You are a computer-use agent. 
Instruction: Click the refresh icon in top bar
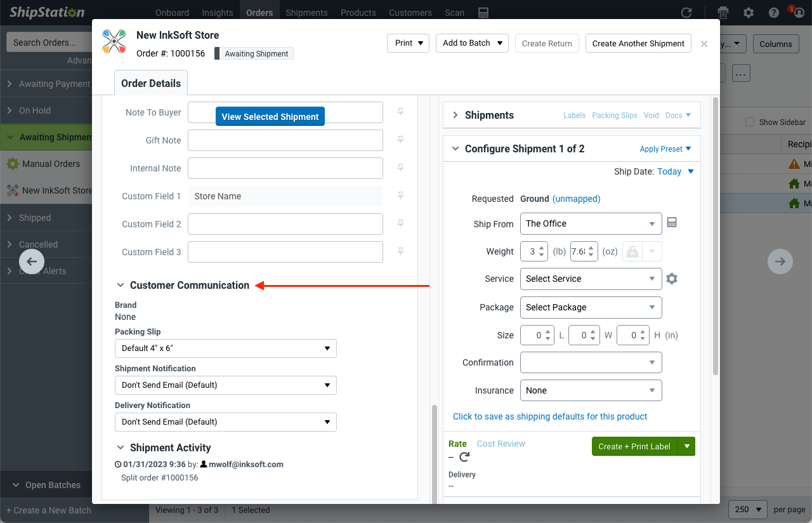(x=686, y=12)
